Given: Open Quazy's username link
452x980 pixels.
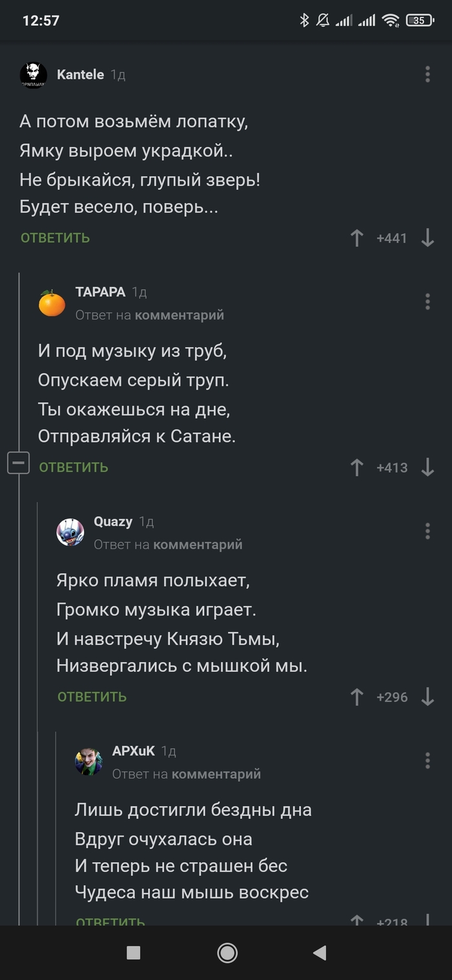Looking at the screenshot, I should coord(113,521).
